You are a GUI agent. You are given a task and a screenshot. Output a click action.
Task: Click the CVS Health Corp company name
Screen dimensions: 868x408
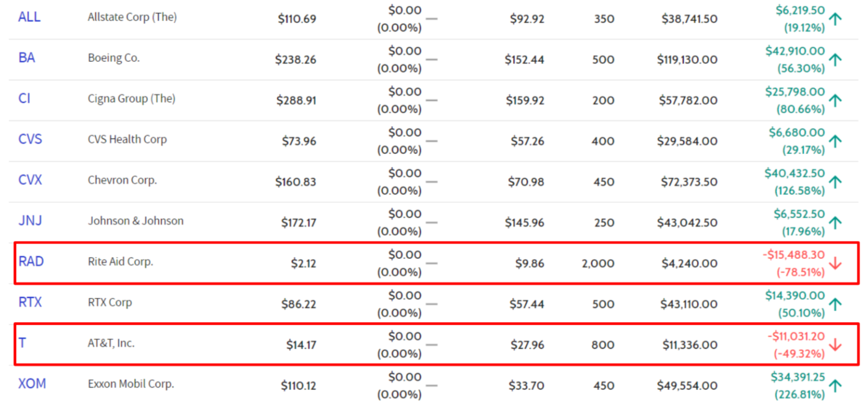127,140
